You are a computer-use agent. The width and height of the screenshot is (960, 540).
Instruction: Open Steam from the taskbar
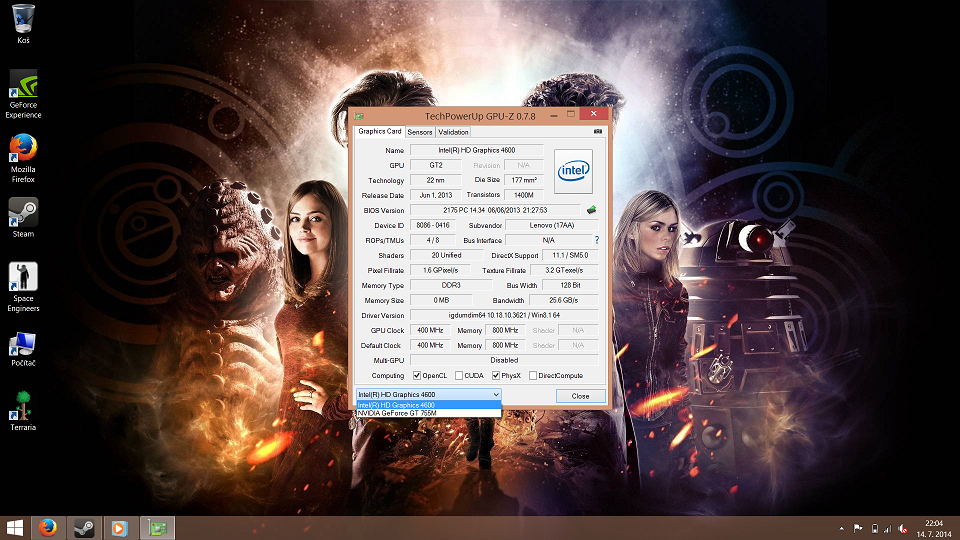[84, 528]
